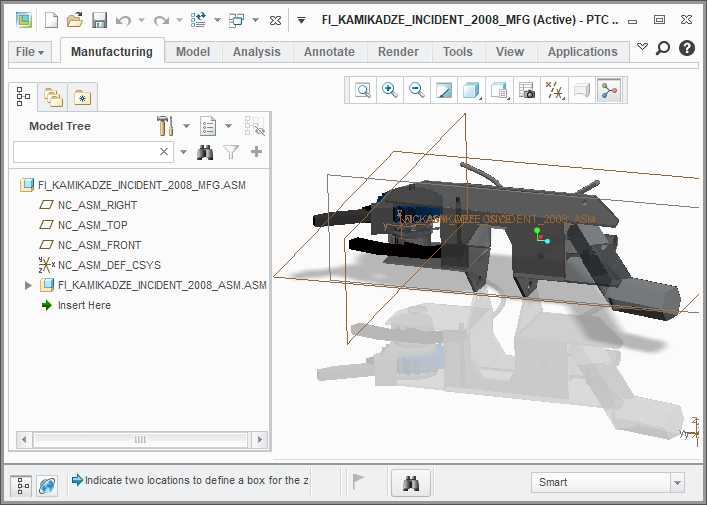
Task: Open the Redo history dropdown arrow
Action: point(179,20)
